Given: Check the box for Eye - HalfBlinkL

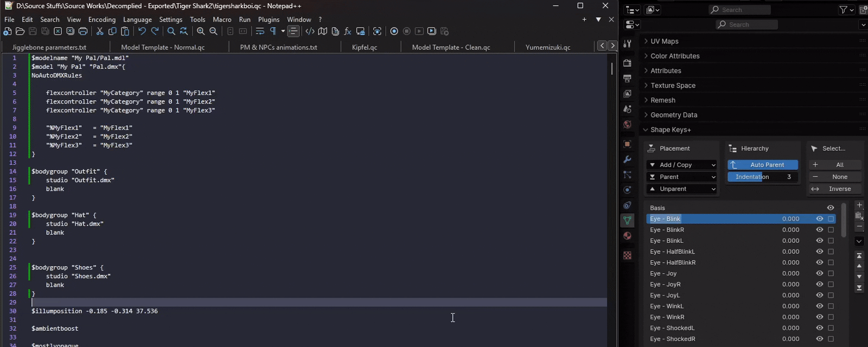Looking at the screenshot, I should pyautogui.click(x=831, y=252).
